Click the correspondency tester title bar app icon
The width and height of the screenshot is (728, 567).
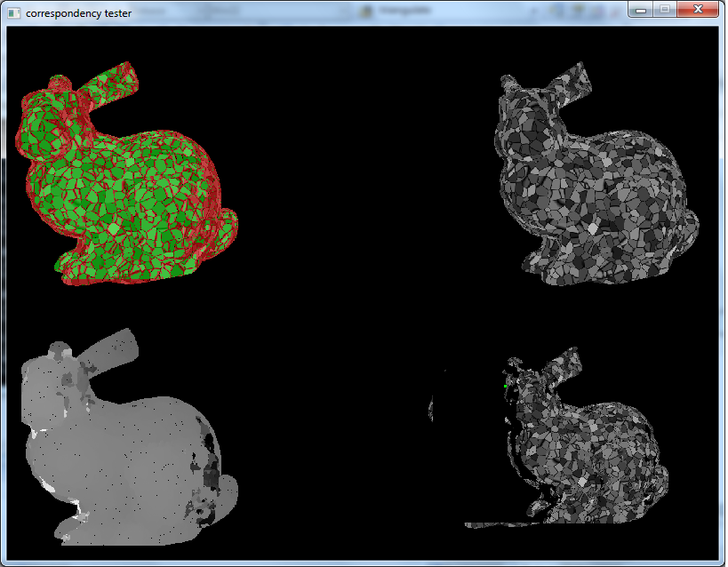click(14, 13)
